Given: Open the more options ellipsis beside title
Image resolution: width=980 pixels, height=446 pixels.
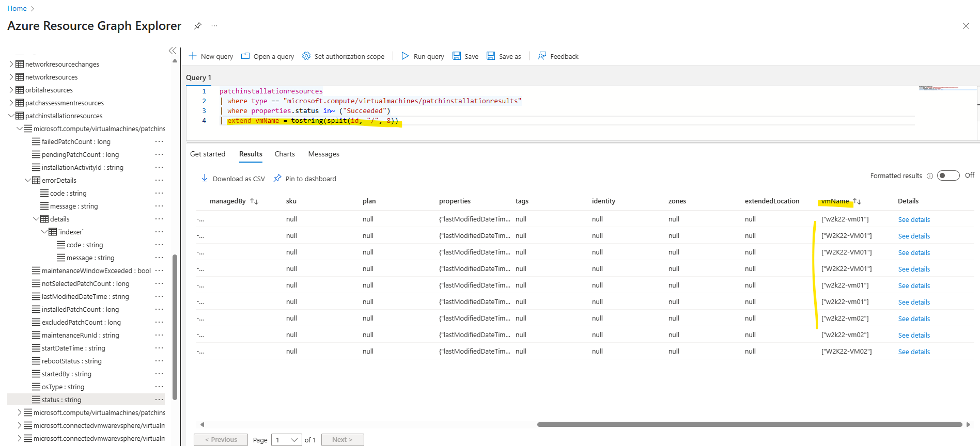Looking at the screenshot, I should click(214, 26).
